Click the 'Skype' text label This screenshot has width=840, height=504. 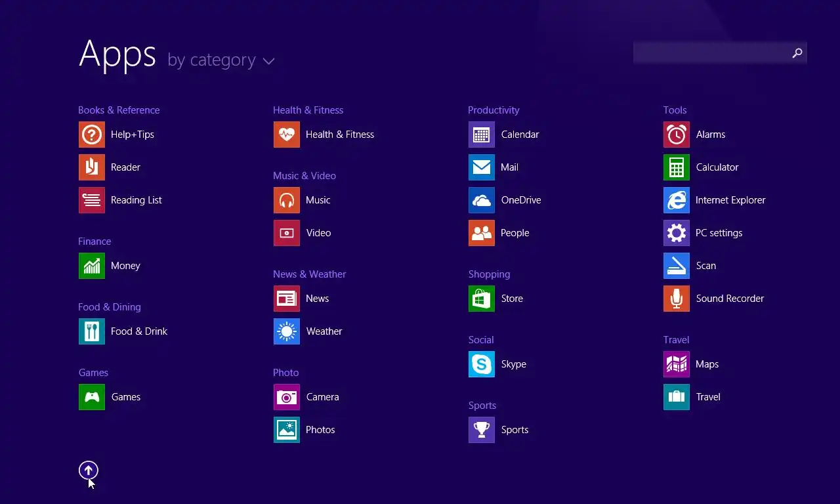click(514, 364)
